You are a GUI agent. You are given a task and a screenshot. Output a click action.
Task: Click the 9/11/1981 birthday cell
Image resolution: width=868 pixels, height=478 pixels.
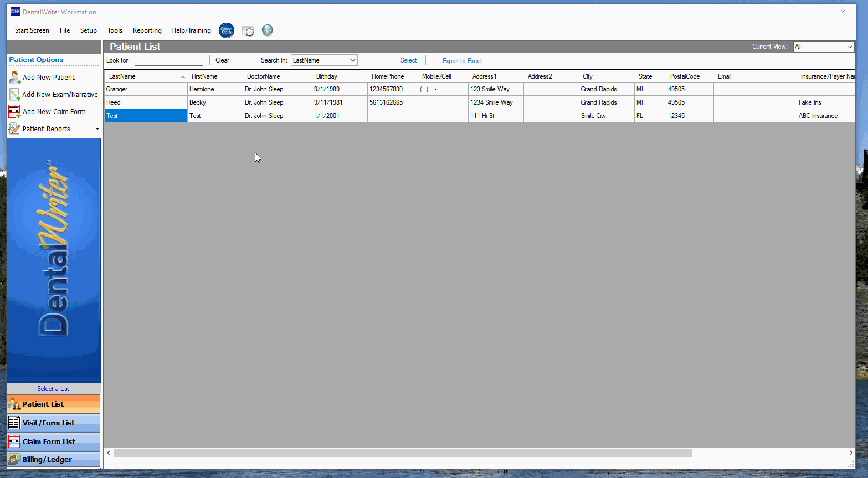[340, 102]
